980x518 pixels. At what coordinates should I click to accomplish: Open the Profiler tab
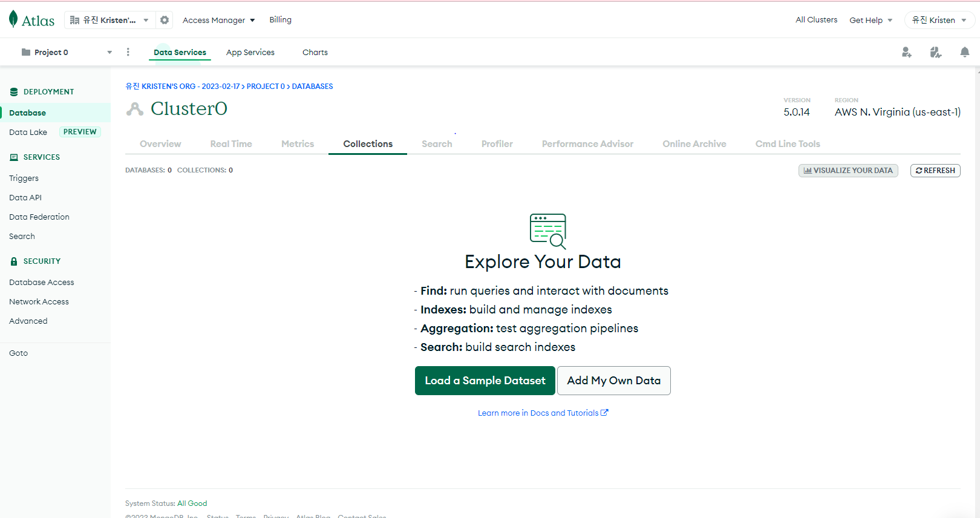[497, 144]
